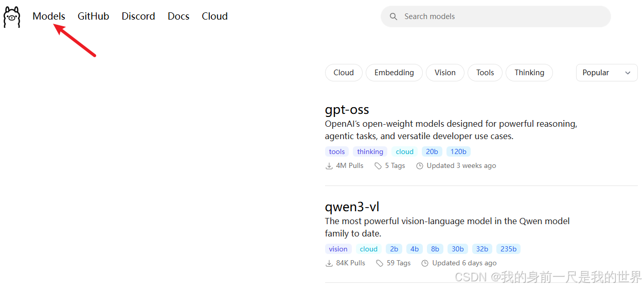The width and height of the screenshot is (644, 288).
Task: Toggle the Cloud filter chip
Action: [x=344, y=73]
